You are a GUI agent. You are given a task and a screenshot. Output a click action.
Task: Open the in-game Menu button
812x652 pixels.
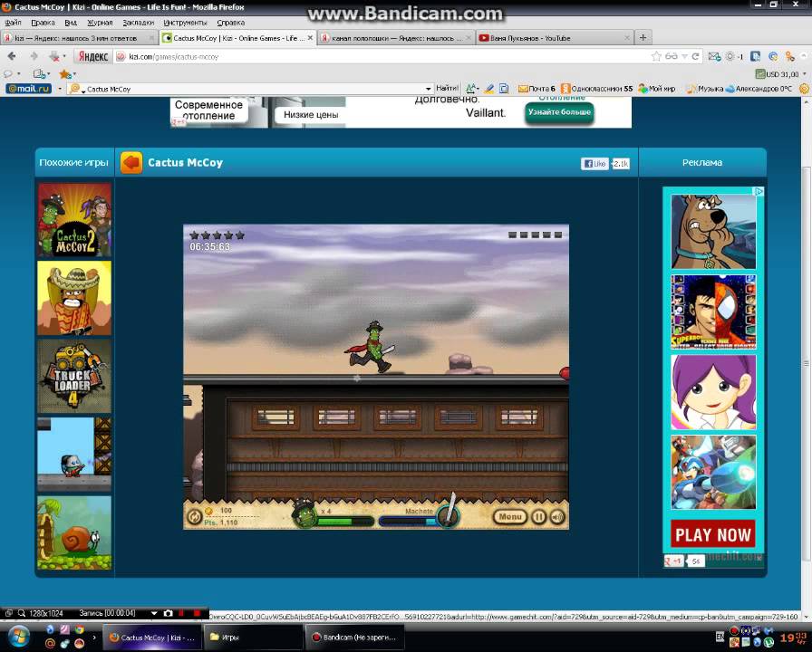[x=509, y=516]
